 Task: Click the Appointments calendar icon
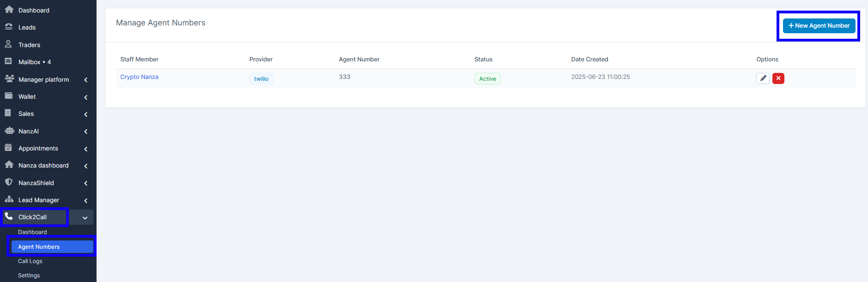click(x=8, y=148)
